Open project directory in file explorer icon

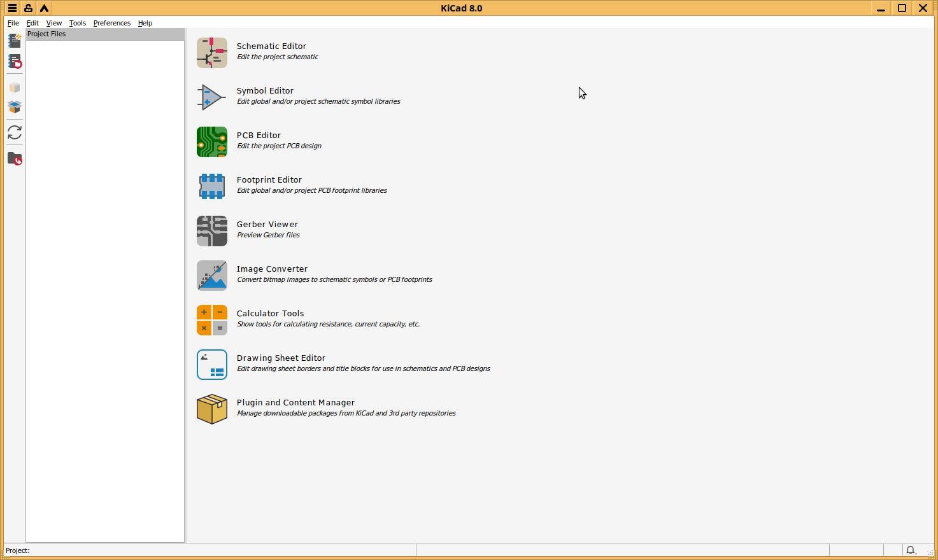pyautogui.click(x=15, y=158)
